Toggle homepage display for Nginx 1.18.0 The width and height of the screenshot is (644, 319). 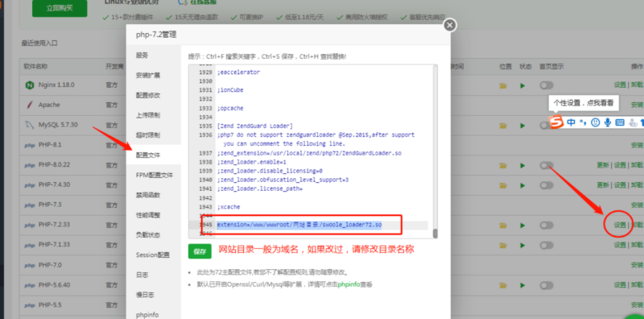point(547,85)
